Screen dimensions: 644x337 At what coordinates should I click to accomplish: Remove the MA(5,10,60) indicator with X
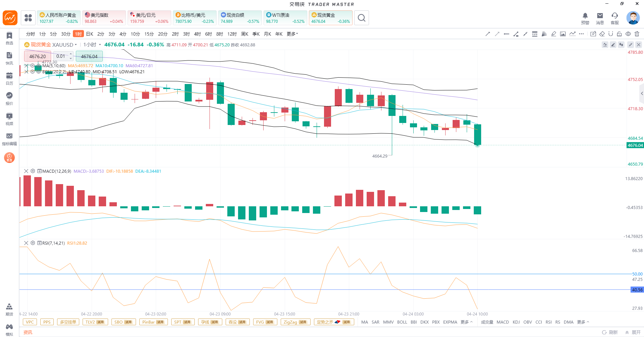(27, 66)
